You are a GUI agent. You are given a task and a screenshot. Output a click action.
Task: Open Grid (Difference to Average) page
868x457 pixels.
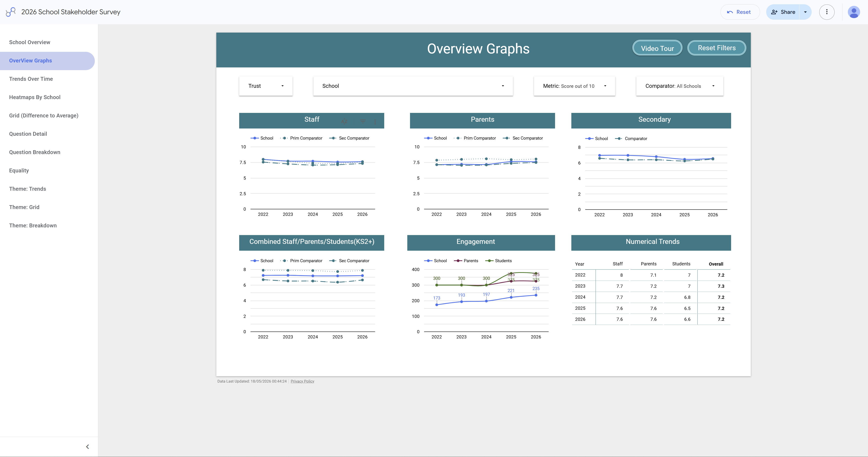47,116
